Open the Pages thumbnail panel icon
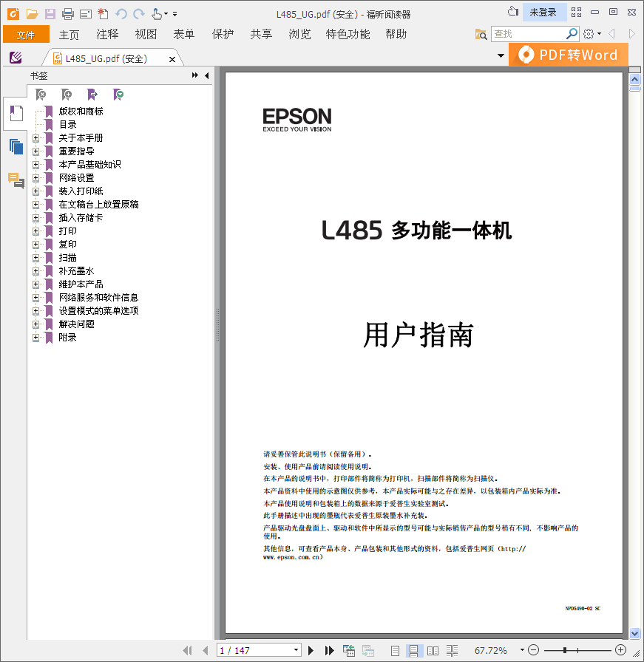 tap(16, 146)
